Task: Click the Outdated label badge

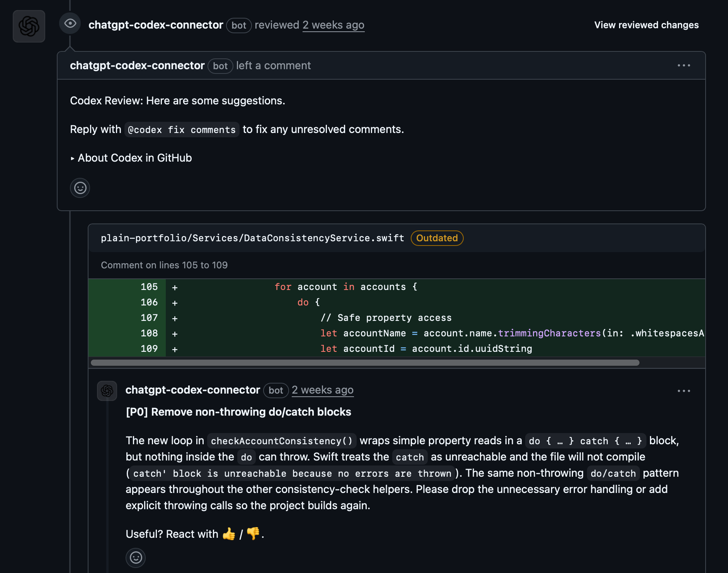Action: pos(437,238)
